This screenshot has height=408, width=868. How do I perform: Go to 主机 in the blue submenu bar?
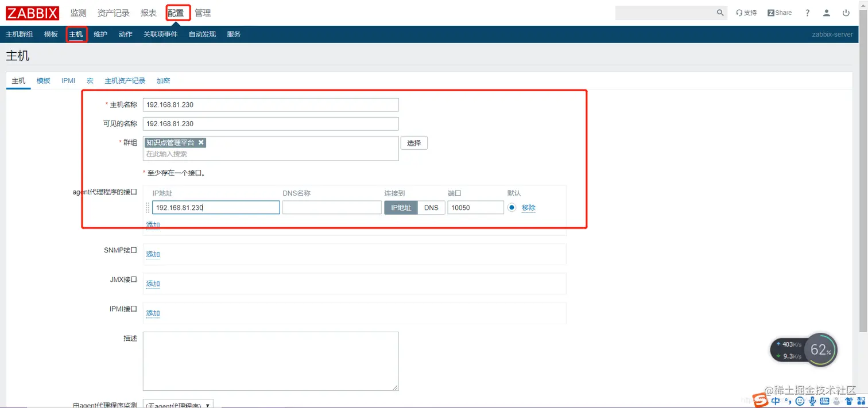point(76,34)
